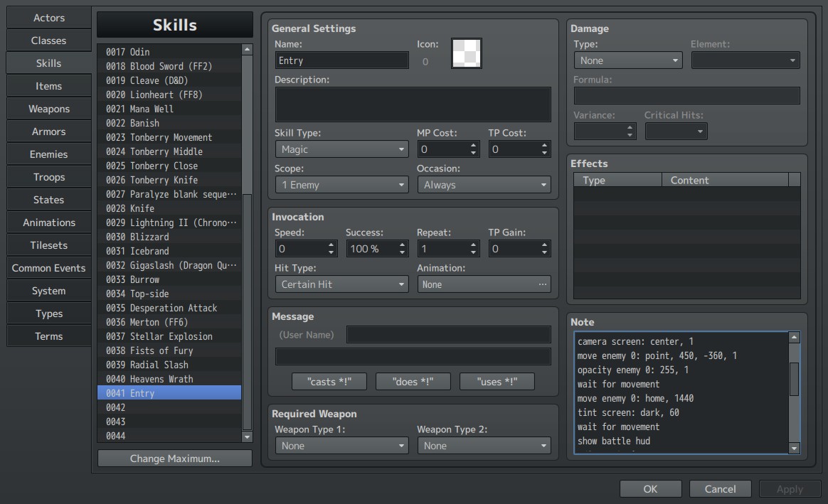Confirm with the OK button
The image size is (828, 504).
click(651, 489)
